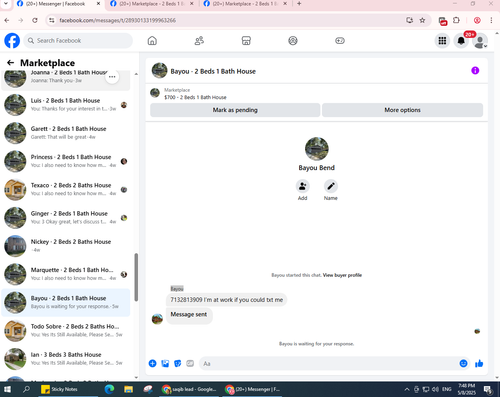Viewport: 500px width, 397px height.
Task: Open more actions plus icon in composer
Action: (x=152, y=363)
